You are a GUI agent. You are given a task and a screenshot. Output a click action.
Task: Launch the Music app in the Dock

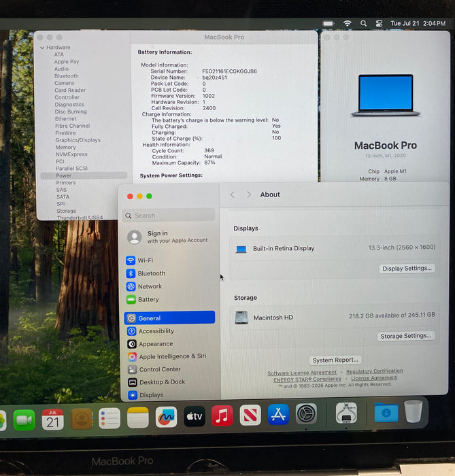pyautogui.click(x=222, y=415)
